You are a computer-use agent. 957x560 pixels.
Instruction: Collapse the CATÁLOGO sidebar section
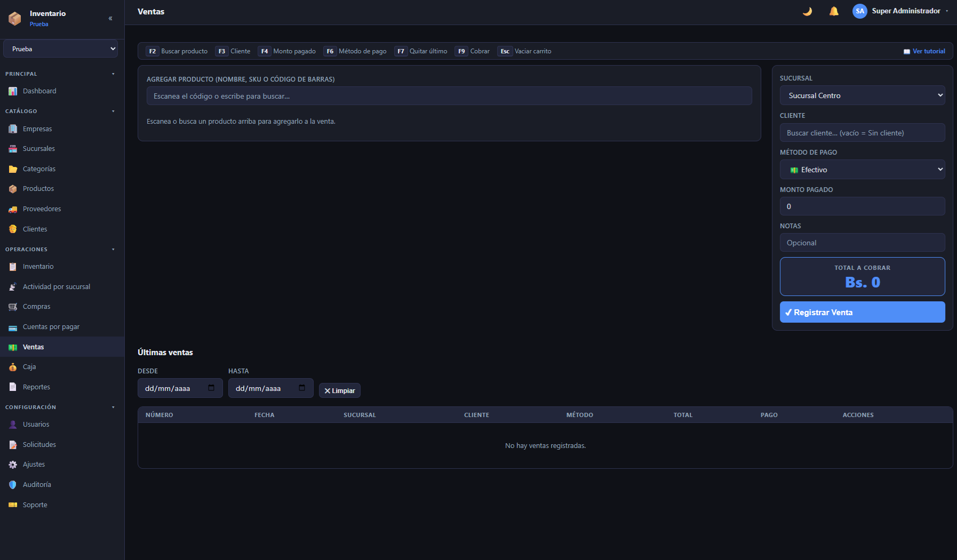pos(113,111)
